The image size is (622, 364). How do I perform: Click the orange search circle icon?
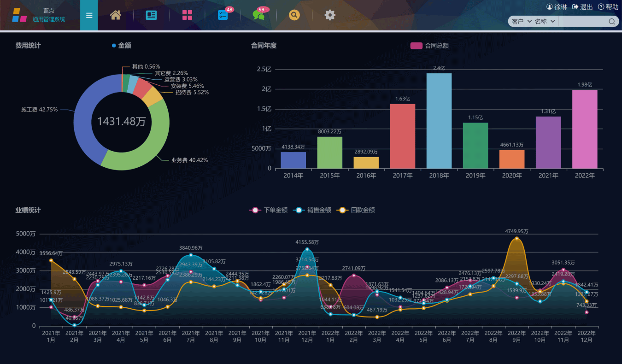tap(294, 15)
